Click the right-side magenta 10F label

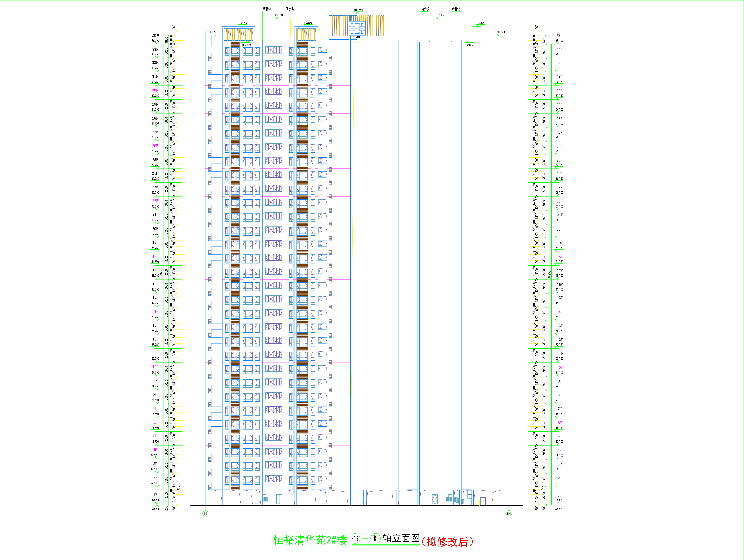560,368
